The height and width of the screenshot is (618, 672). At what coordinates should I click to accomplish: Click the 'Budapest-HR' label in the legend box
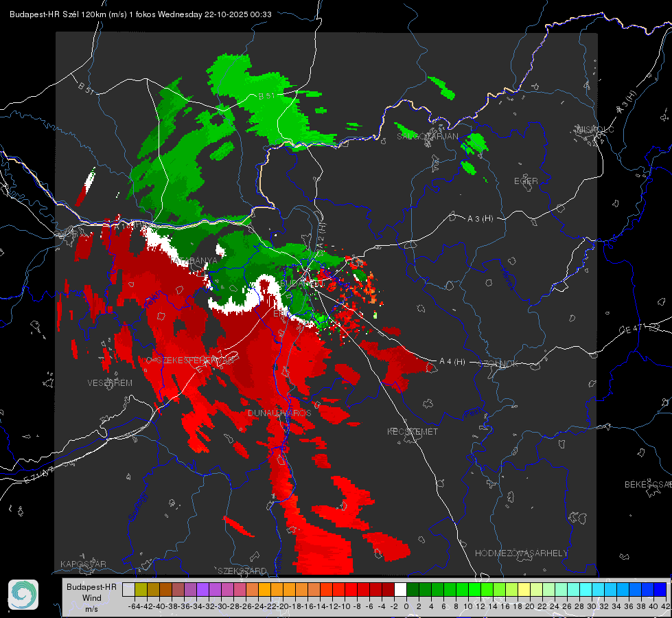pos(92,586)
